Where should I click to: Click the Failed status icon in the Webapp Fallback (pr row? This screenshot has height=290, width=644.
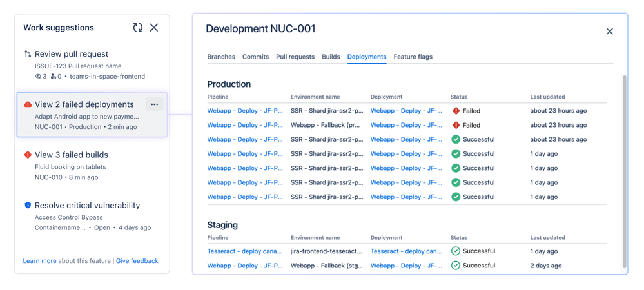point(456,125)
